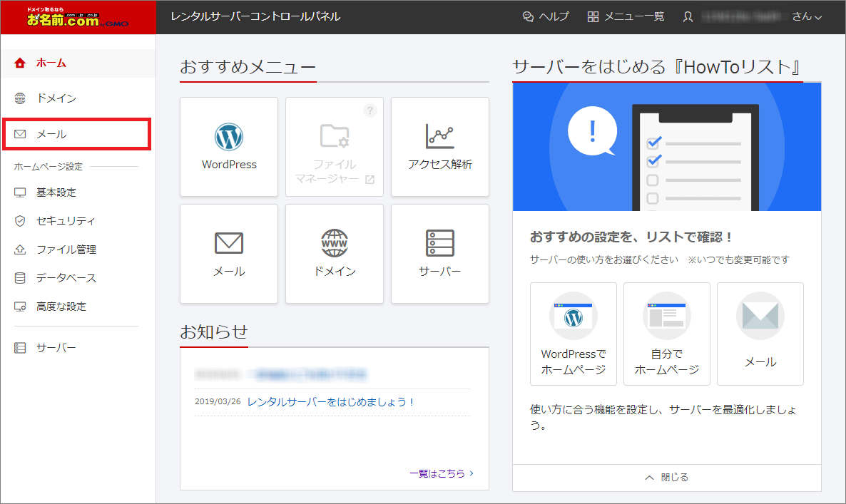Click the ヘルプ text in header
This screenshot has height=504, width=846.
tap(554, 16)
